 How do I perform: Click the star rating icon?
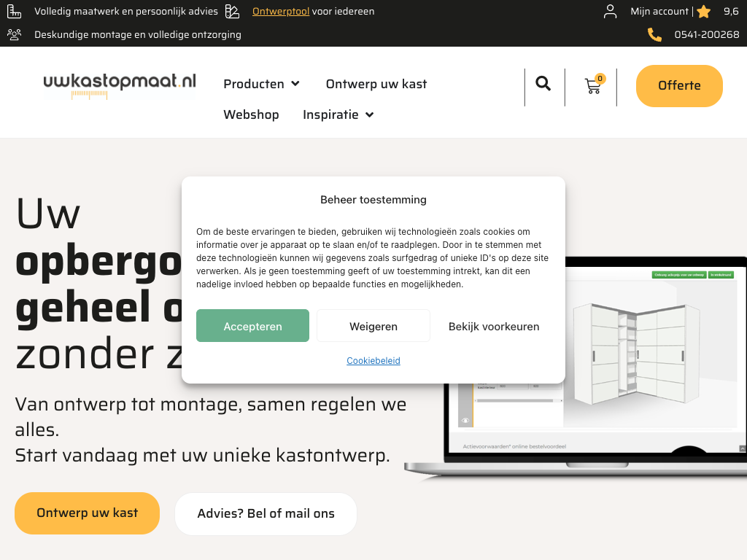tap(704, 12)
